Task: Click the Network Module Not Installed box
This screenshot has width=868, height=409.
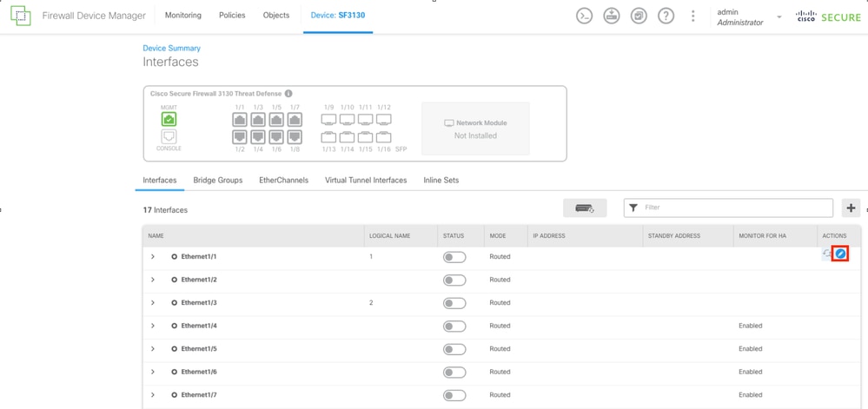Action: (475, 129)
